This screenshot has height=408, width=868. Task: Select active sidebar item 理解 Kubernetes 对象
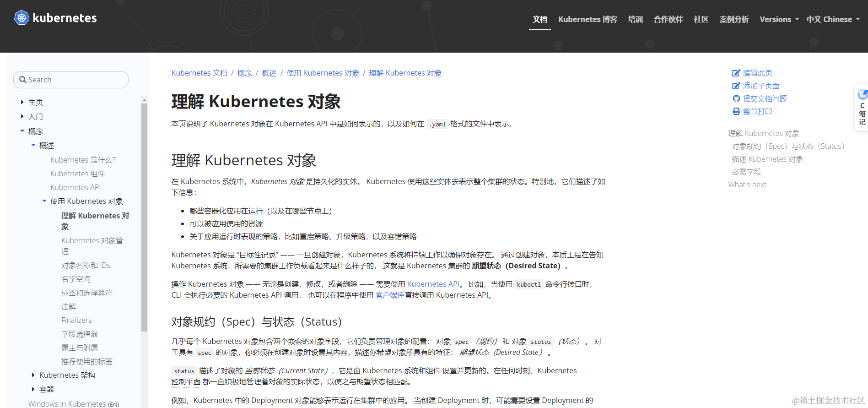pyautogui.click(x=95, y=221)
